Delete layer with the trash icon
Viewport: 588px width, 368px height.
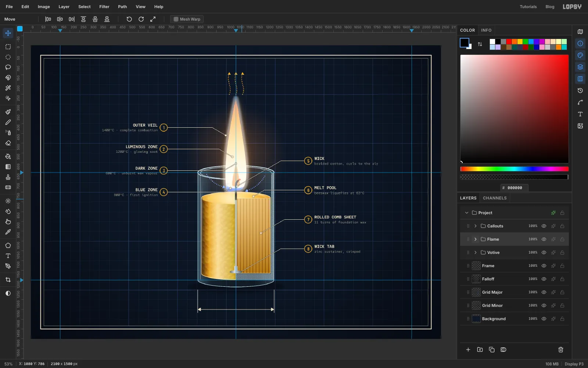(561, 350)
